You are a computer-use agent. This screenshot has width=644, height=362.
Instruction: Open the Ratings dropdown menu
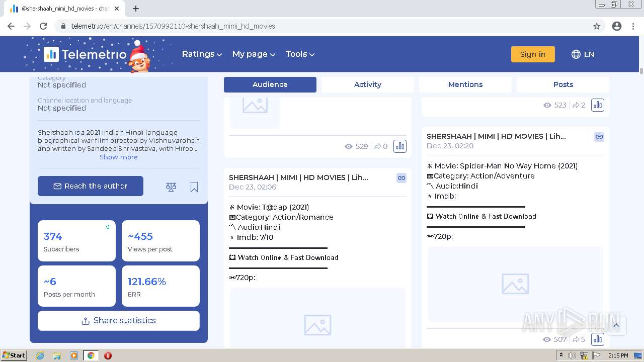(x=202, y=54)
